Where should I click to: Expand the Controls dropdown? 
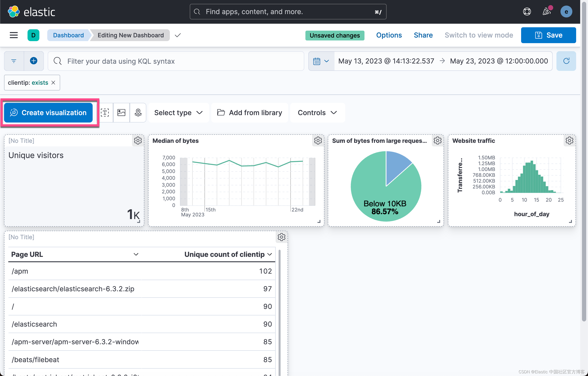pos(317,113)
